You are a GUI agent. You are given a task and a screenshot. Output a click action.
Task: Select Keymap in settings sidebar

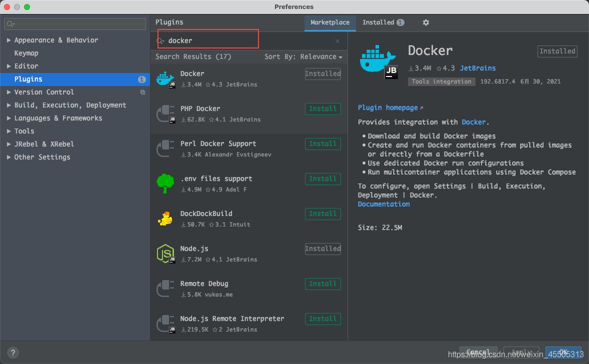click(26, 53)
